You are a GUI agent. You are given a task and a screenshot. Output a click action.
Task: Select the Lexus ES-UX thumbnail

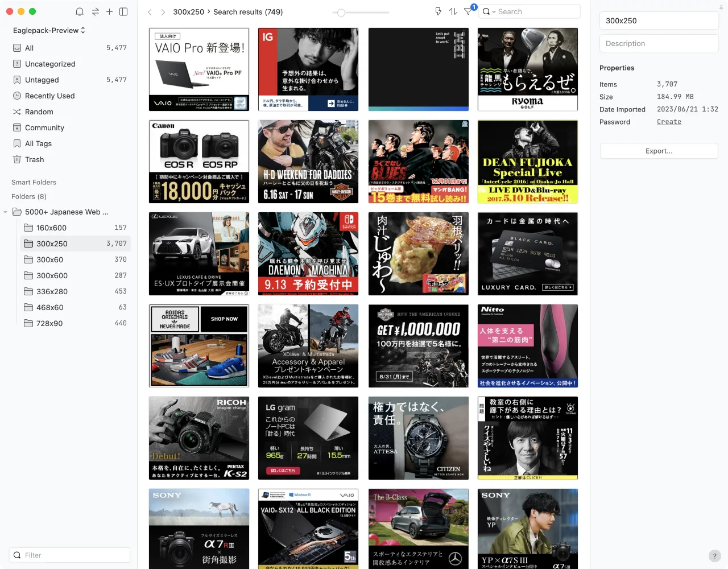click(x=199, y=254)
